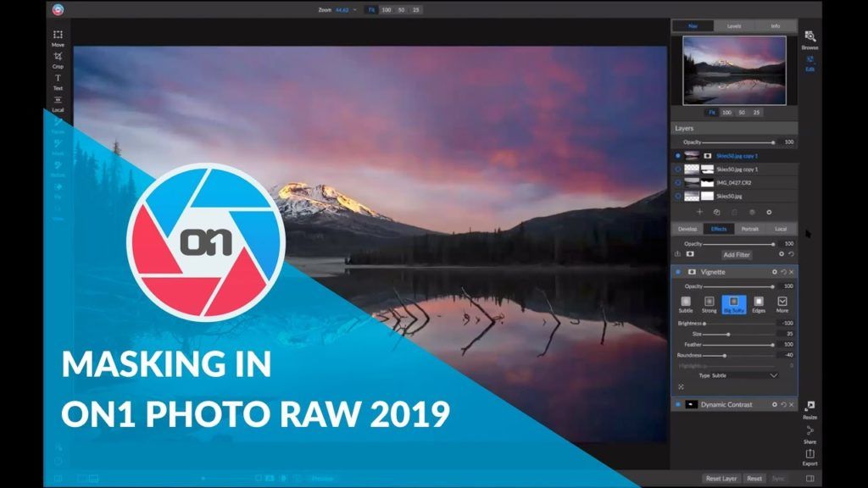This screenshot has width=868, height=488.
Task: Set navigator zoom to 25
Action: click(756, 113)
